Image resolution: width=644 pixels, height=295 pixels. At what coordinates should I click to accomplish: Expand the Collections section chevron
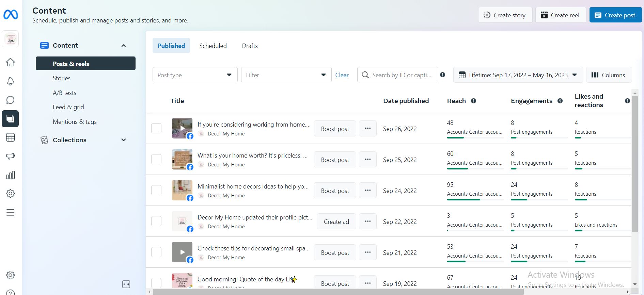point(124,140)
